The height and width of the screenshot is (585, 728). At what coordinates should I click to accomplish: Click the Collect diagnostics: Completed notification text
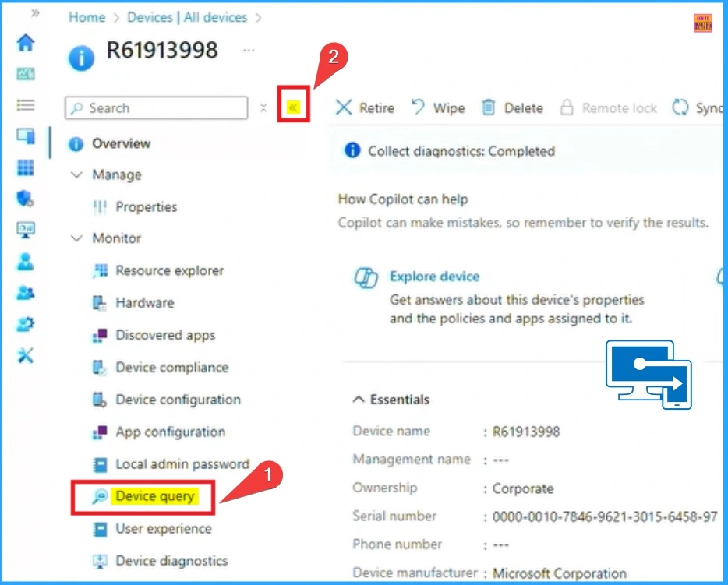[x=461, y=151]
